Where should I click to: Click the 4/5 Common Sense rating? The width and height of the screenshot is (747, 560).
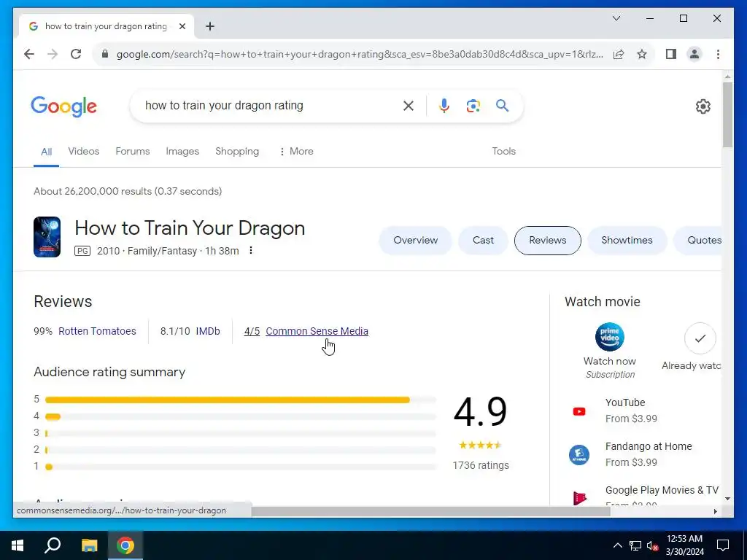pyautogui.click(x=252, y=331)
